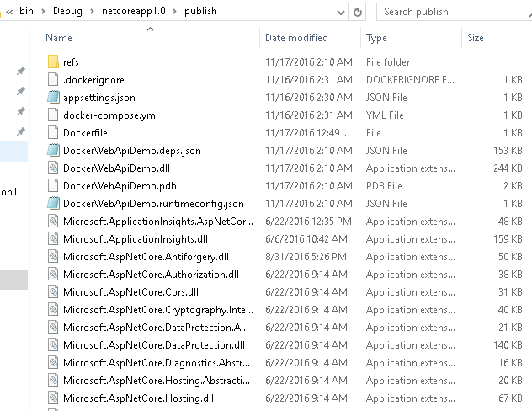Viewport: 532px width, 411px height.
Task: Click the publish breadcrumb segment
Action: point(200,11)
